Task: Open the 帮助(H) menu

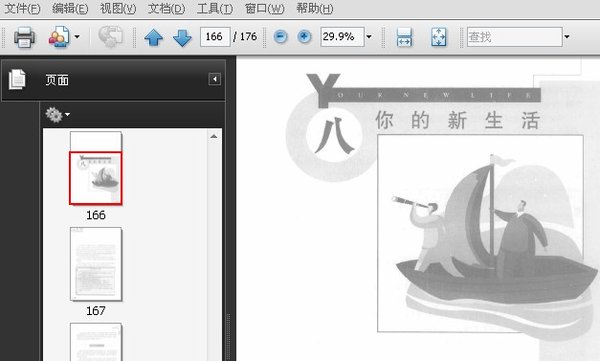Action: tap(315, 8)
